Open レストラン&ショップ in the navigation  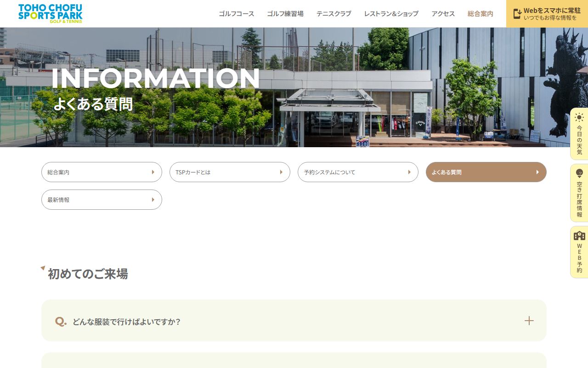(391, 14)
